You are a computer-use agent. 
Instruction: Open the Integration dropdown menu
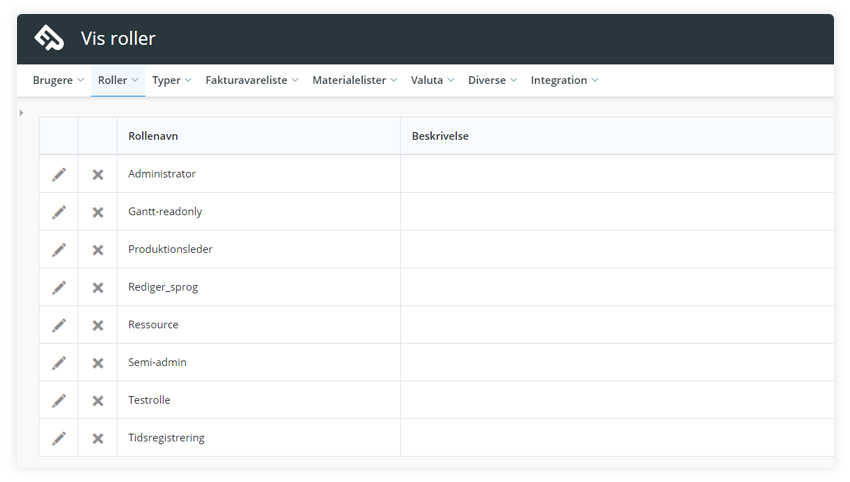(564, 80)
